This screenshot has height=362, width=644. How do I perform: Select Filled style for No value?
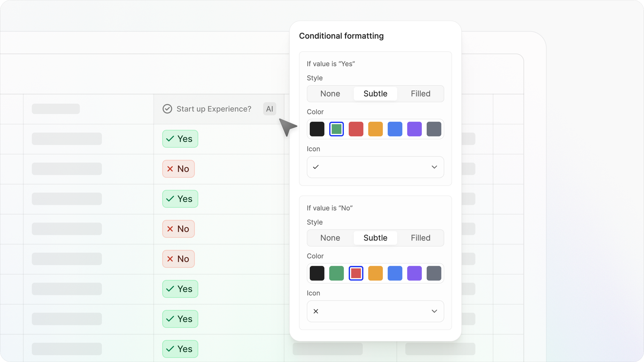click(x=420, y=238)
